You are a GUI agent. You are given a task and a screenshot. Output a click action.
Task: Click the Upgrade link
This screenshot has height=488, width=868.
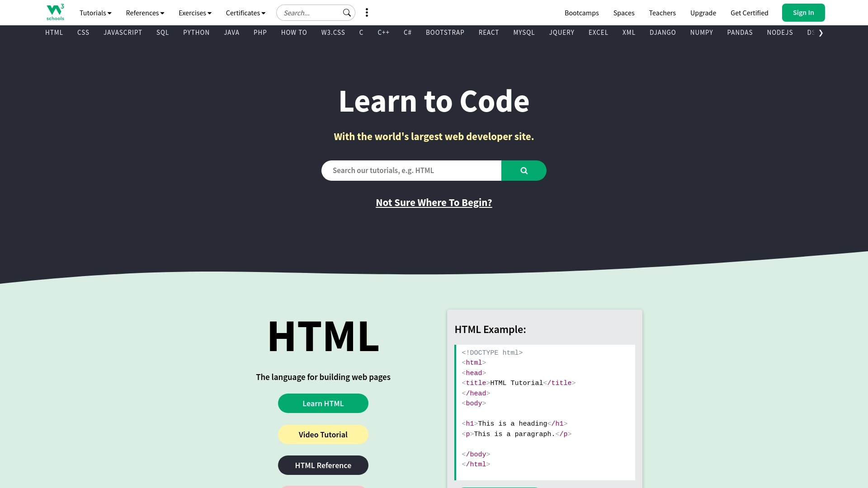coord(703,13)
